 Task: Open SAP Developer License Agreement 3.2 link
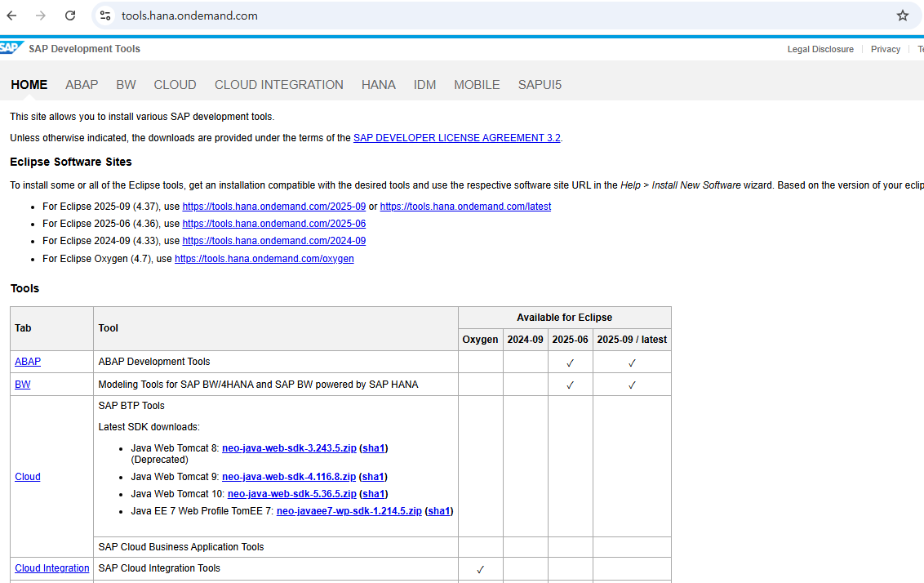(x=457, y=138)
